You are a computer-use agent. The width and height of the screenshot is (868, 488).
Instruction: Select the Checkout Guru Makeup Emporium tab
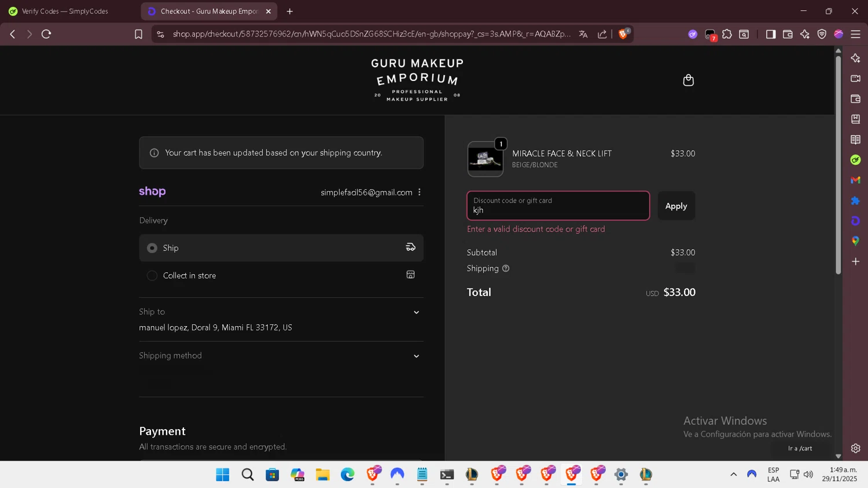point(208,11)
